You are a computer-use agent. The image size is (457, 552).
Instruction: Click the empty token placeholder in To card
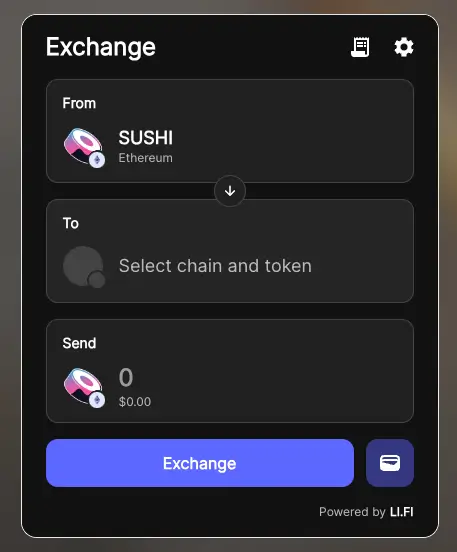pyautogui.click(x=83, y=266)
